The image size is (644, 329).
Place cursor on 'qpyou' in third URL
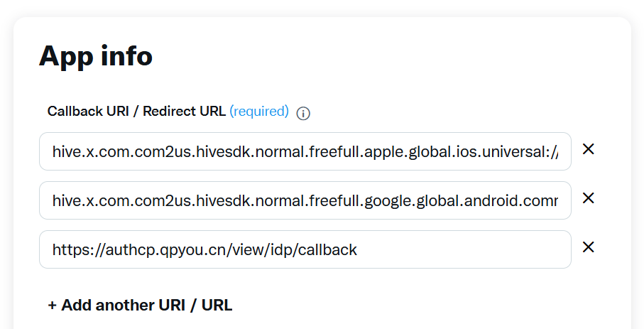pyautogui.click(x=170, y=249)
